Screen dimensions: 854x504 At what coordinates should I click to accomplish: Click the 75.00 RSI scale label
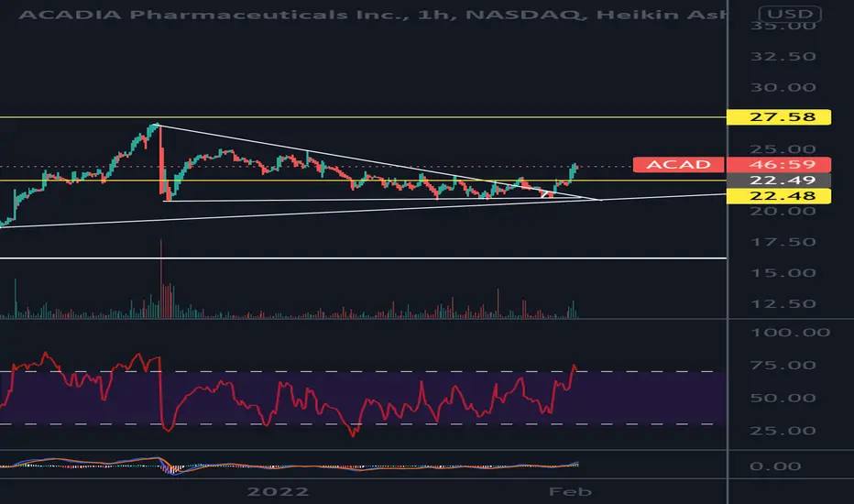click(783, 365)
